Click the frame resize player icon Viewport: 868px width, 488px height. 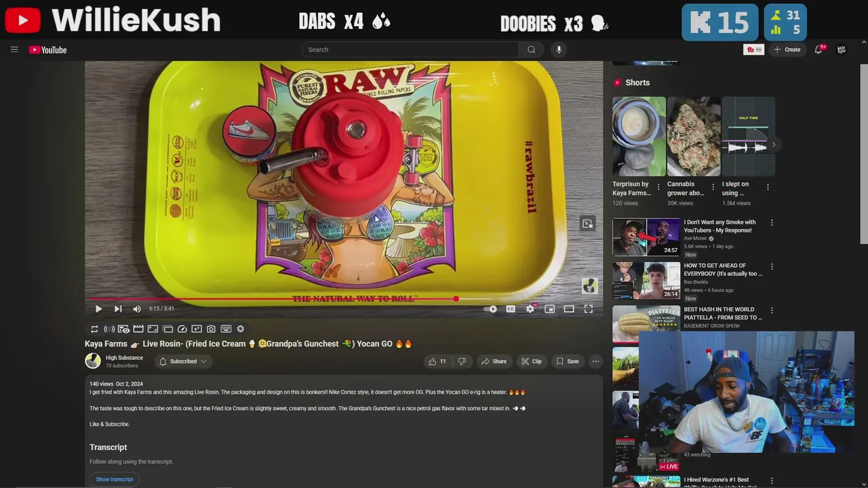click(x=153, y=329)
